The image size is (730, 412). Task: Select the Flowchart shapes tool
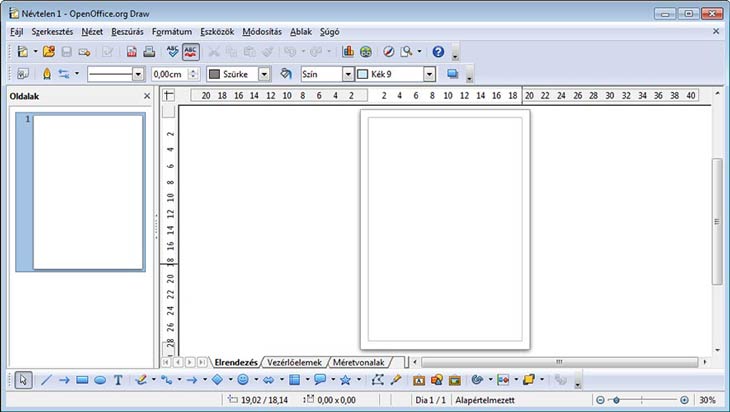[x=294, y=380]
